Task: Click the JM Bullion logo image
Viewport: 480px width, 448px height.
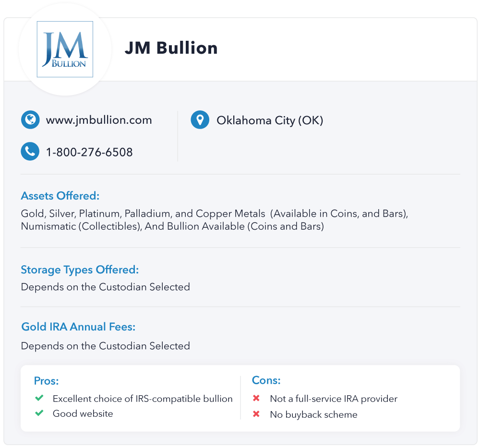Action: 65,49
